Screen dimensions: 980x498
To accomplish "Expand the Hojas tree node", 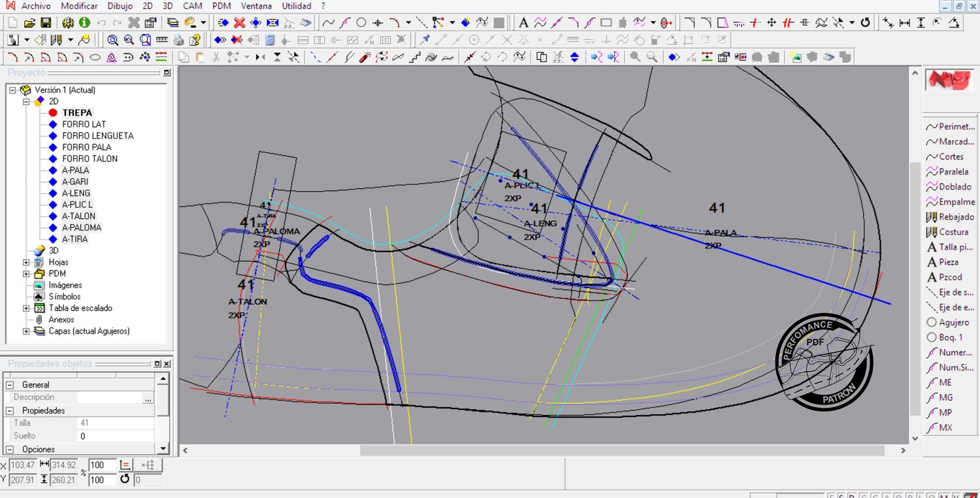I will [27, 262].
